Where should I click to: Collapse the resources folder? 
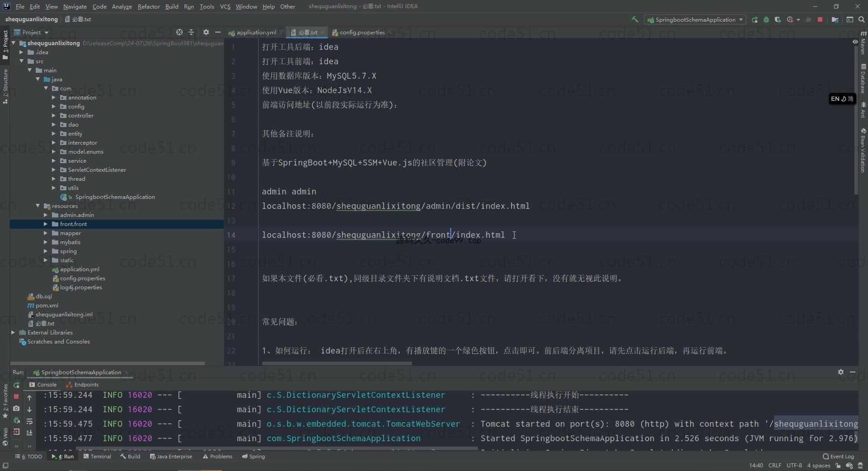(x=38, y=206)
